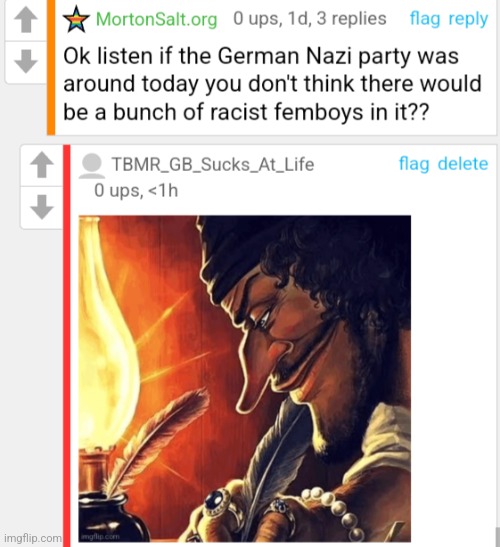Image resolution: width=500 pixels, height=547 pixels.
Task: Delete the TBMR_GB_Sucks_At_Life reply
Action: click(463, 163)
